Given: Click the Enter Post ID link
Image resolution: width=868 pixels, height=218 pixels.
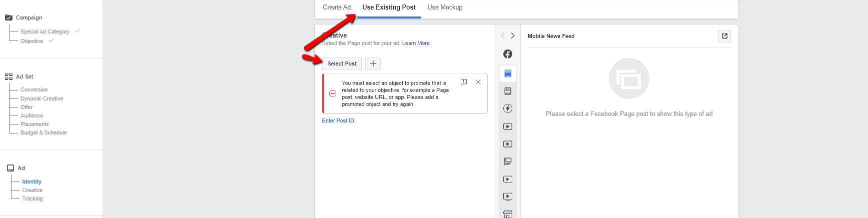Looking at the screenshot, I should (338, 120).
